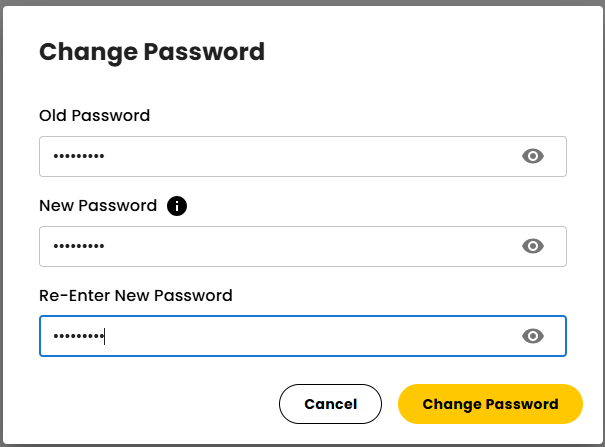
Task: Click into the New Password input field
Action: point(280,246)
